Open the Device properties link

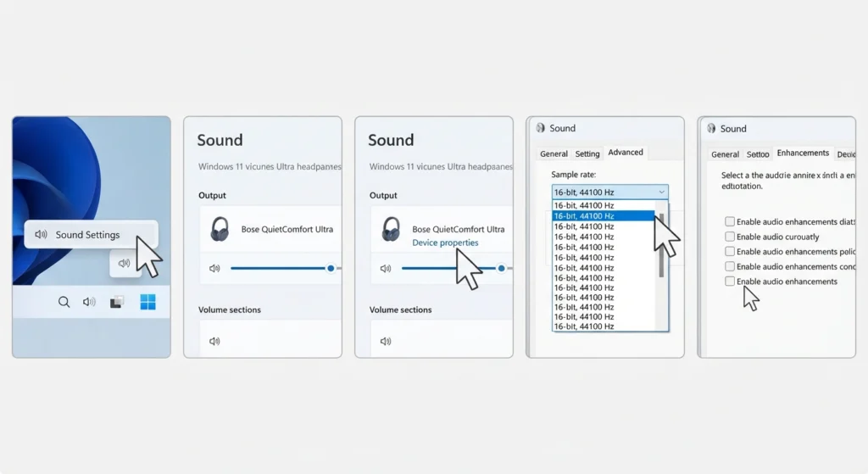point(445,243)
